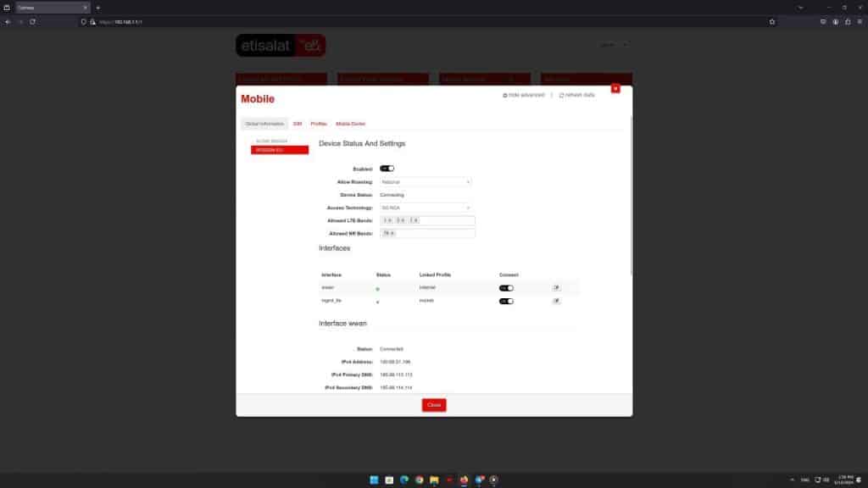868x488 pixels.
Task: Toggle the Enabled switch
Action: [x=387, y=169]
